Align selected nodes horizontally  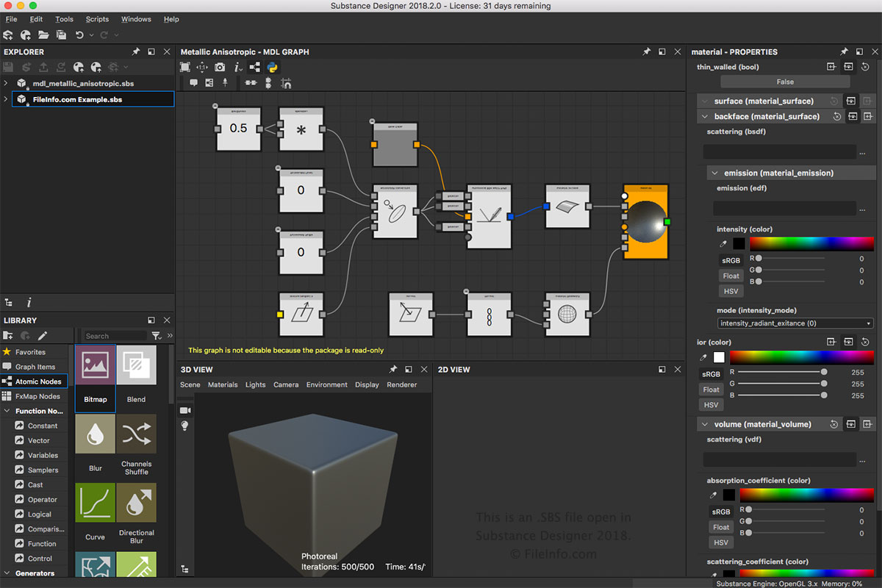pos(251,82)
